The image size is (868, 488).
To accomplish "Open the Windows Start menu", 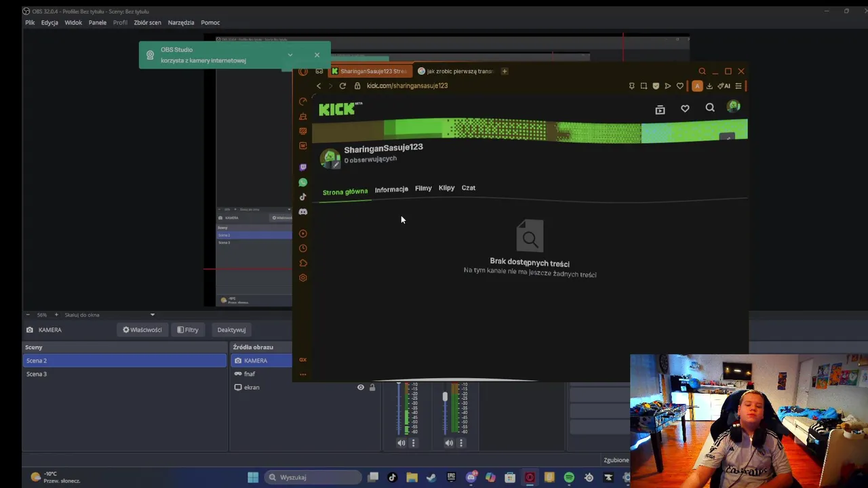I will point(253,477).
